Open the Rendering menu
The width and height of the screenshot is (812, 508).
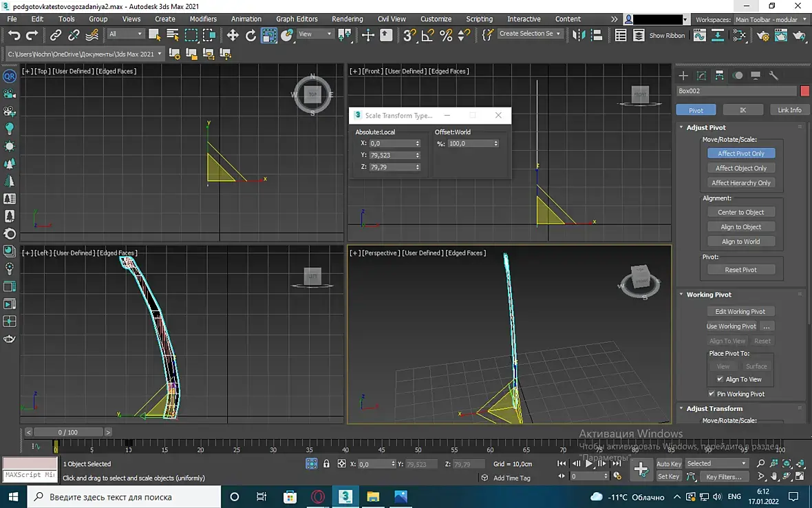pyautogui.click(x=347, y=19)
